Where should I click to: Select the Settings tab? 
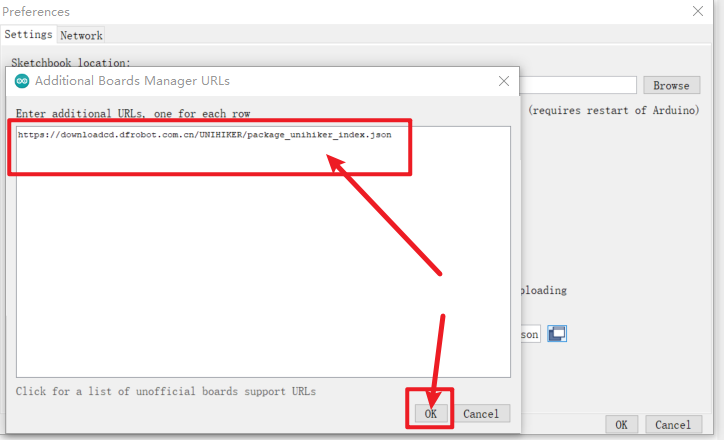click(x=28, y=35)
